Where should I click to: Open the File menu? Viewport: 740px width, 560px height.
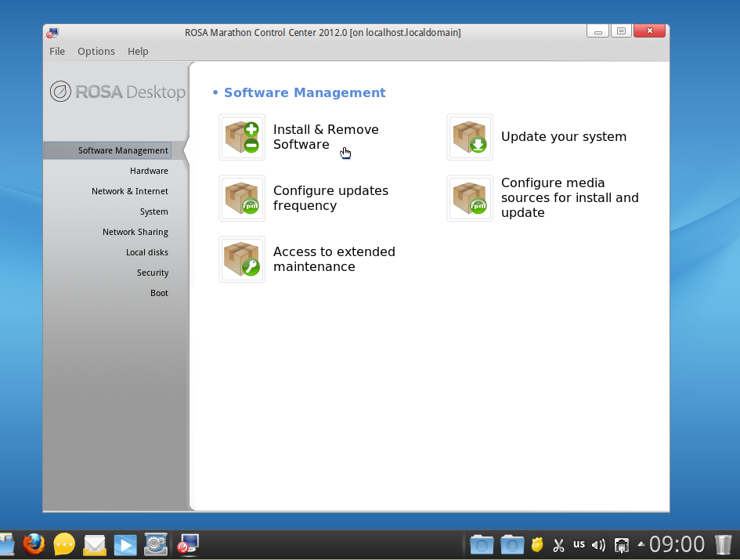57,51
